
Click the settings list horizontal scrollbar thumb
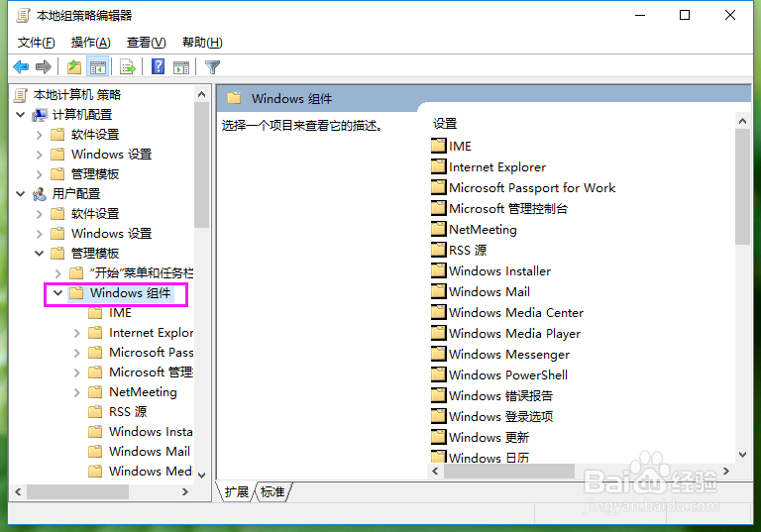[509, 471]
